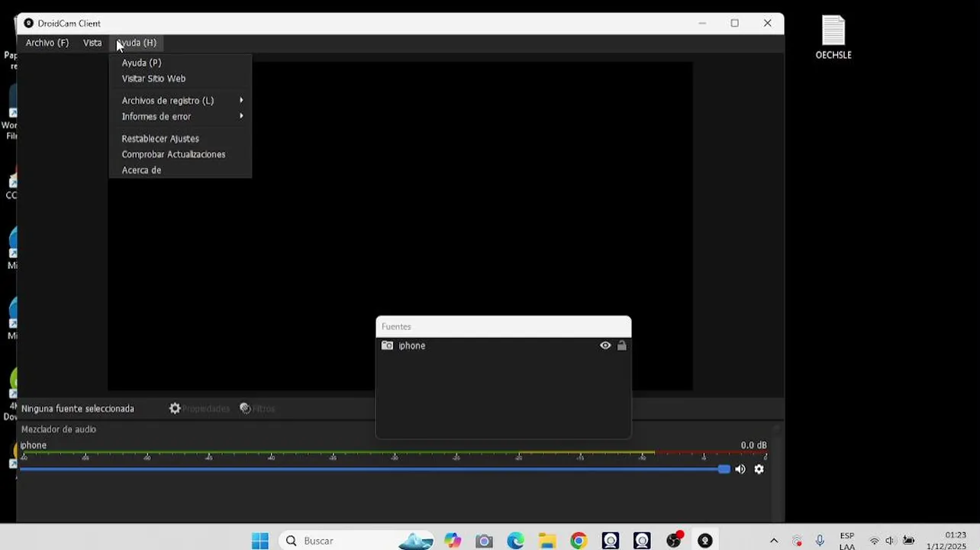Select Comprobar Actualizaciones menu entry
This screenshot has height=550, width=980.
click(173, 154)
